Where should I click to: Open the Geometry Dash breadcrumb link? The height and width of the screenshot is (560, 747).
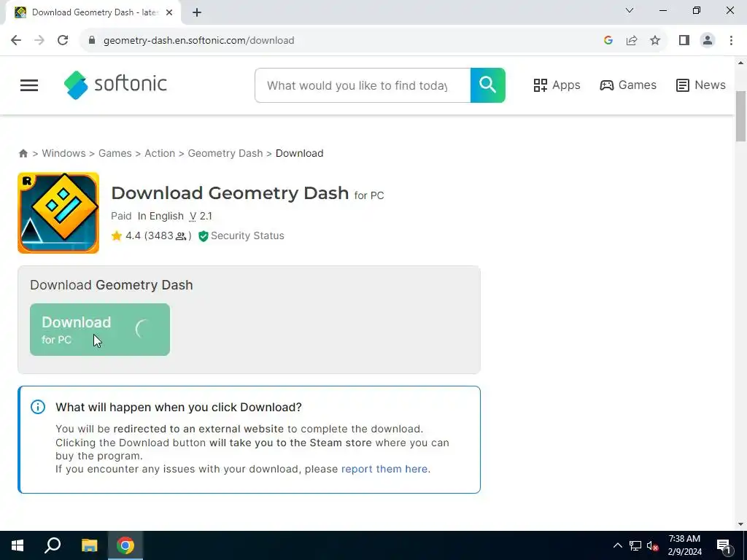225,153
